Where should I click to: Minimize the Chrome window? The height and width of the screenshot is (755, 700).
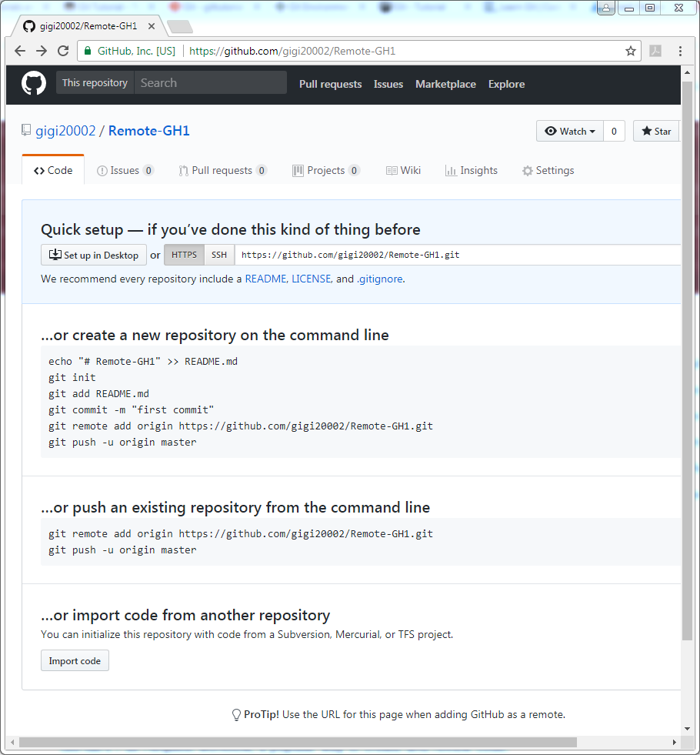[x=628, y=8]
